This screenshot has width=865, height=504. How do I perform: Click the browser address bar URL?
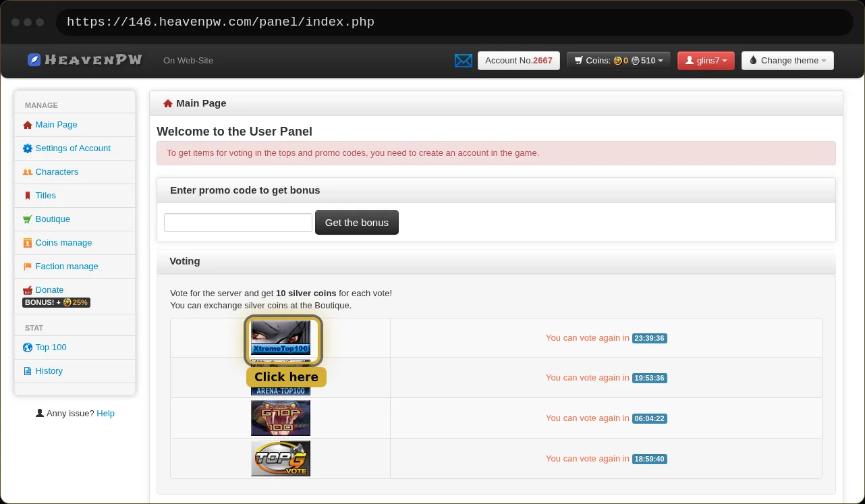click(x=221, y=22)
